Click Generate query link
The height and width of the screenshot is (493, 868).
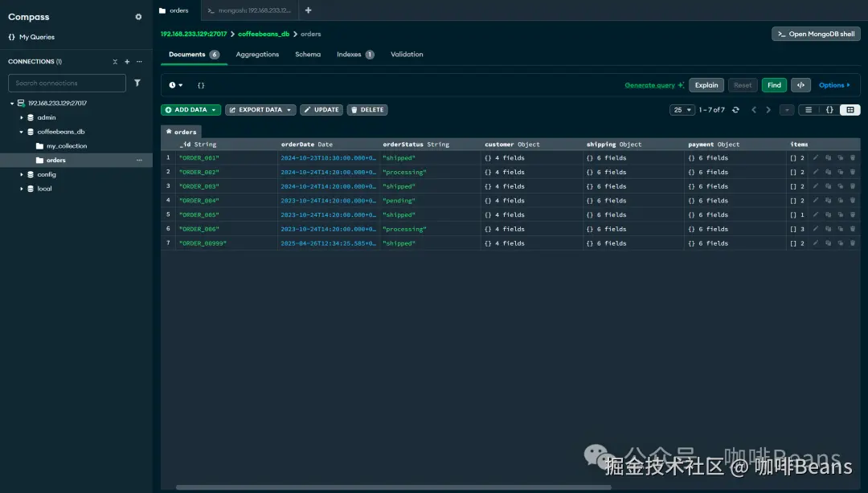point(653,85)
